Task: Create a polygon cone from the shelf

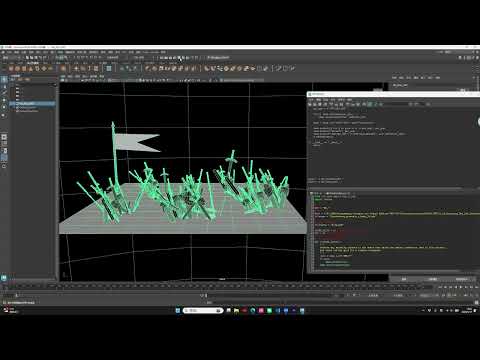Action: point(31,69)
